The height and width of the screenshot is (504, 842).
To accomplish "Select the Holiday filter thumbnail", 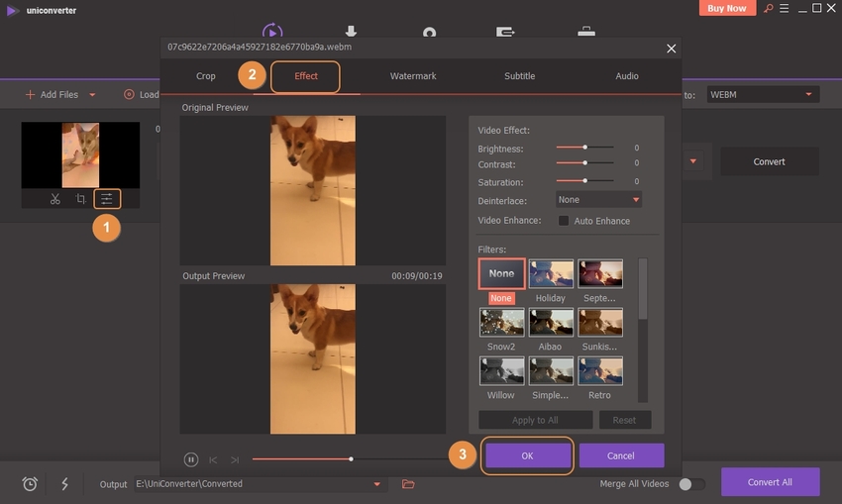I will click(551, 273).
